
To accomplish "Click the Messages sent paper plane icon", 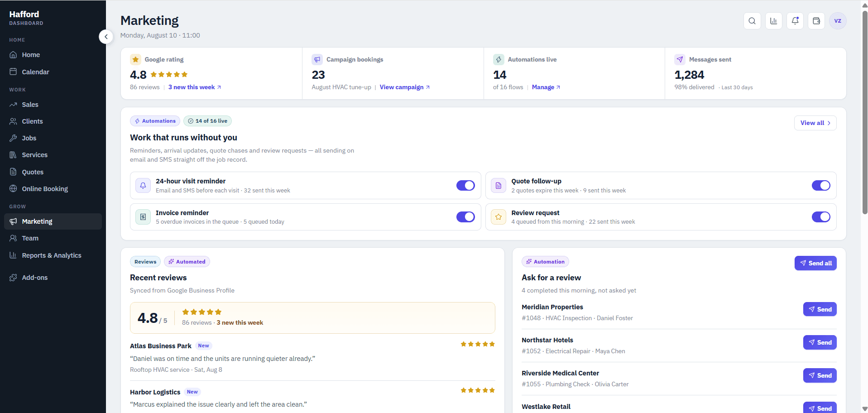I will 680,59.
